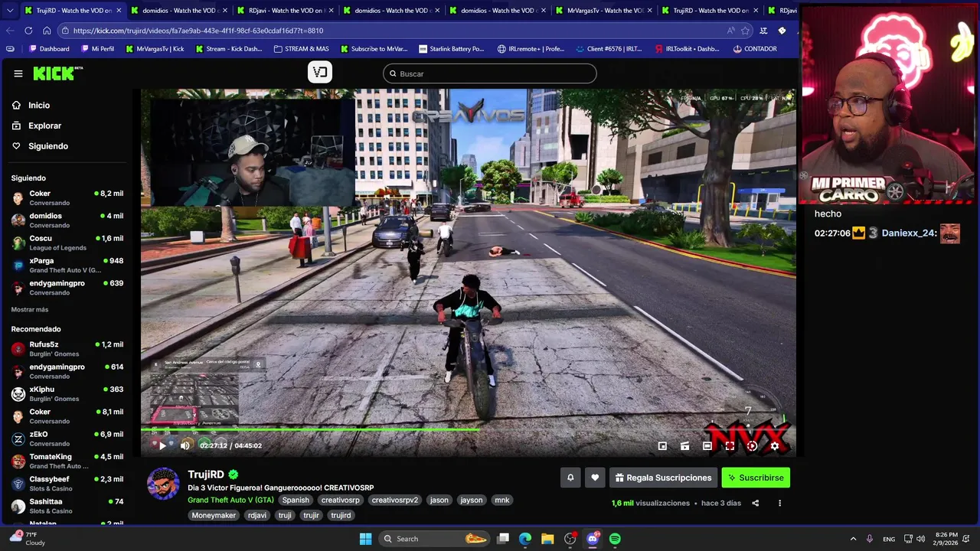Mute the video using the speaker icon
The image size is (980, 551).
(x=185, y=445)
